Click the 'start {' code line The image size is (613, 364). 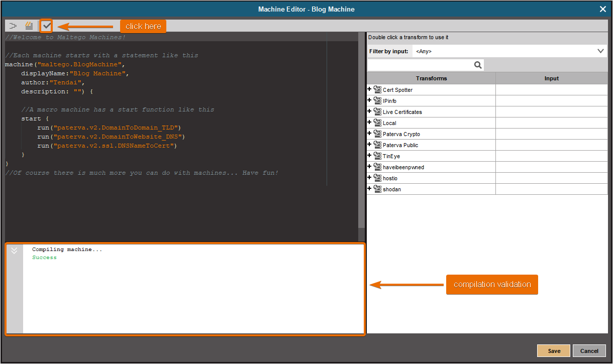[x=35, y=118]
